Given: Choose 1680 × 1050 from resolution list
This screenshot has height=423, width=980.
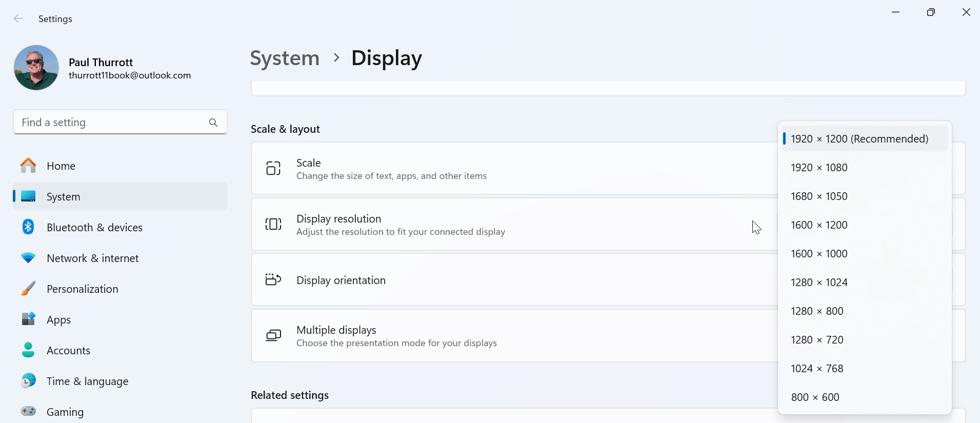Looking at the screenshot, I should (x=819, y=196).
